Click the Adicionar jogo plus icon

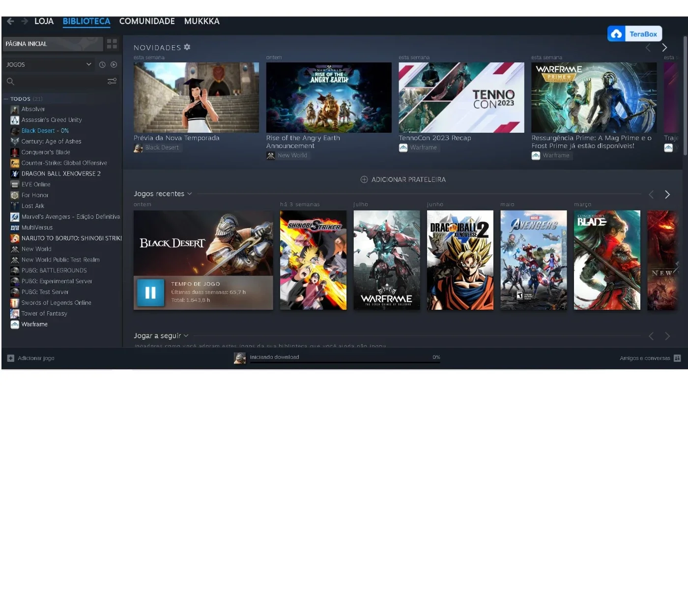click(x=11, y=358)
